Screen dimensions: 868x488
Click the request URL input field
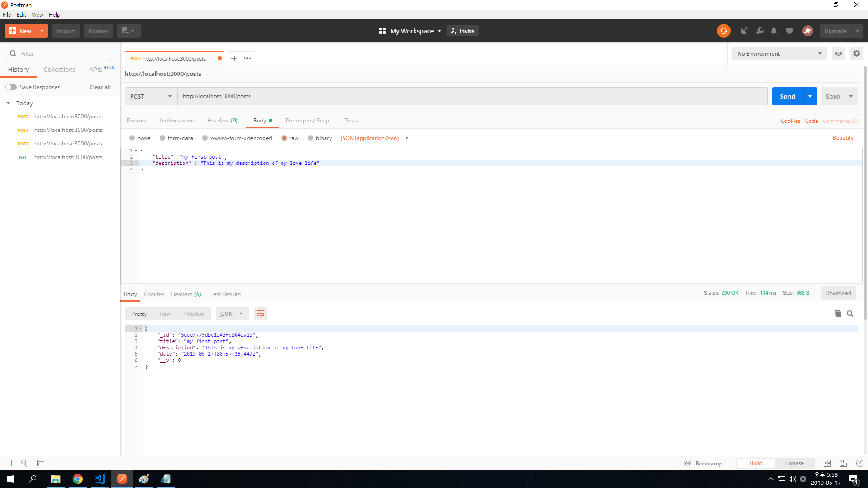click(x=472, y=96)
